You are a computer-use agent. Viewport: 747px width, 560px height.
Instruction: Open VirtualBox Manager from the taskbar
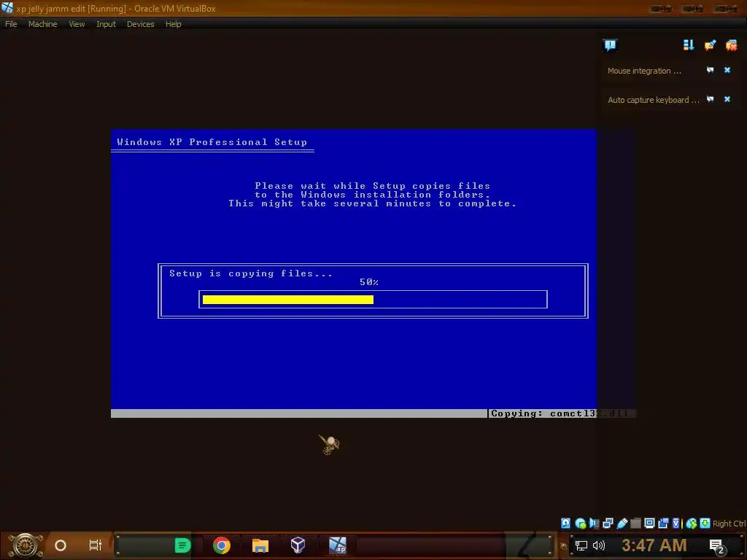point(298,545)
